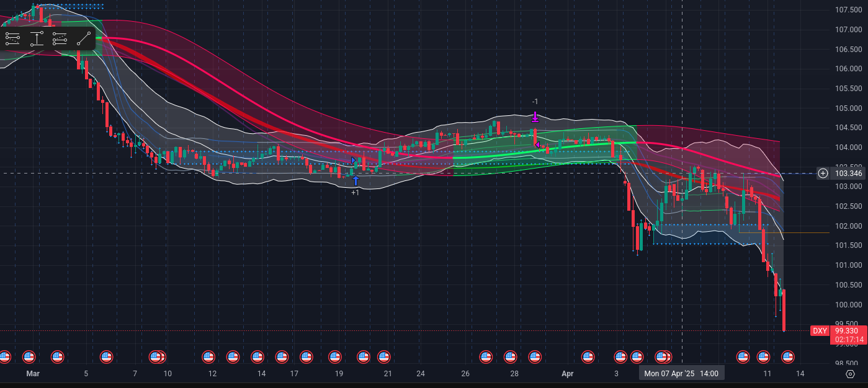This screenshot has width=868, height=388.
Task: Click the 102.500 price axis label
Action: [848, 206]
